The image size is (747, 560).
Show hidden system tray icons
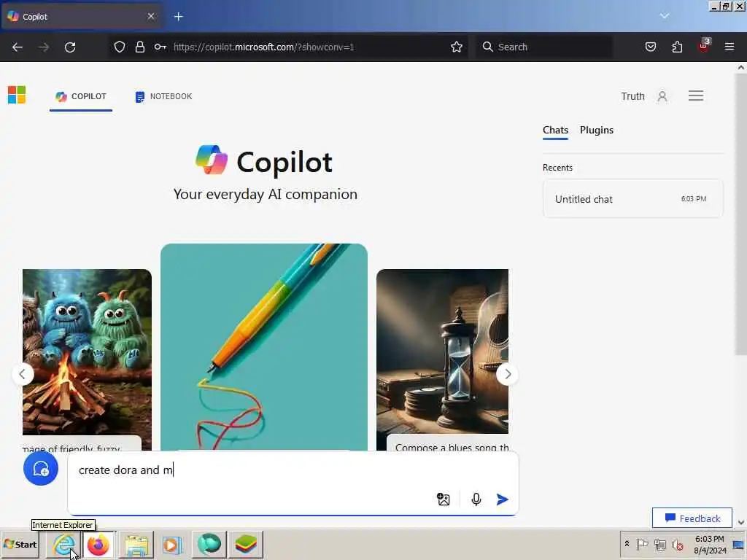(627, 544)
